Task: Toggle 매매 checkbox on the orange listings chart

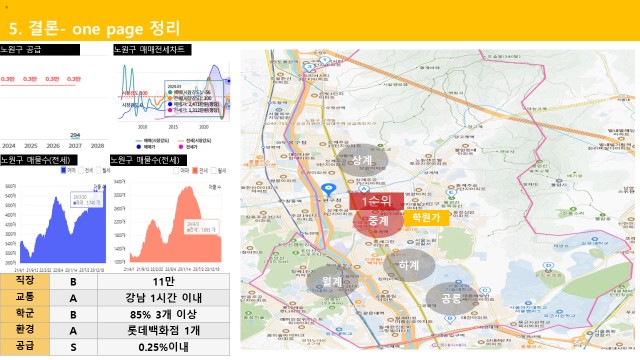Action: click(x=176, y=171)
